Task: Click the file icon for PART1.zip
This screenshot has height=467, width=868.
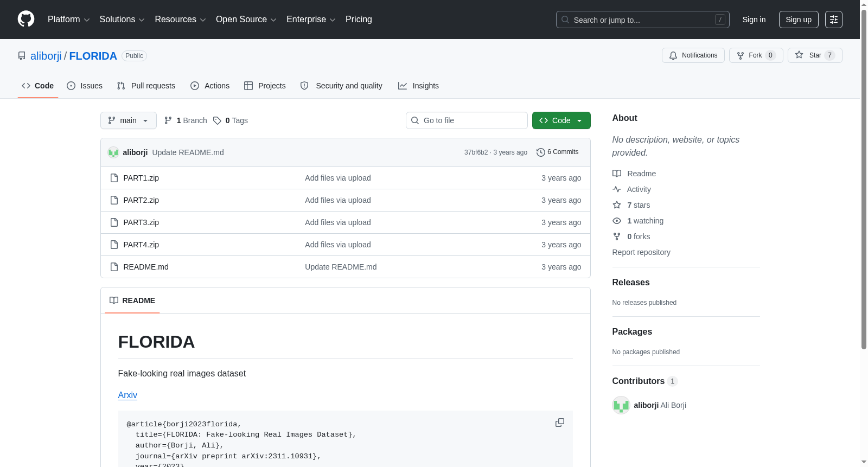Action: coord(114,178)
